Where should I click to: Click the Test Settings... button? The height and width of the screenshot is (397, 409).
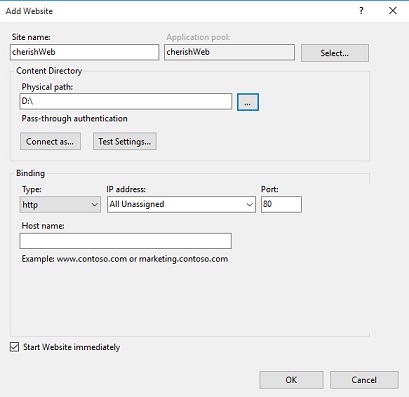click(x=125, y=141)
